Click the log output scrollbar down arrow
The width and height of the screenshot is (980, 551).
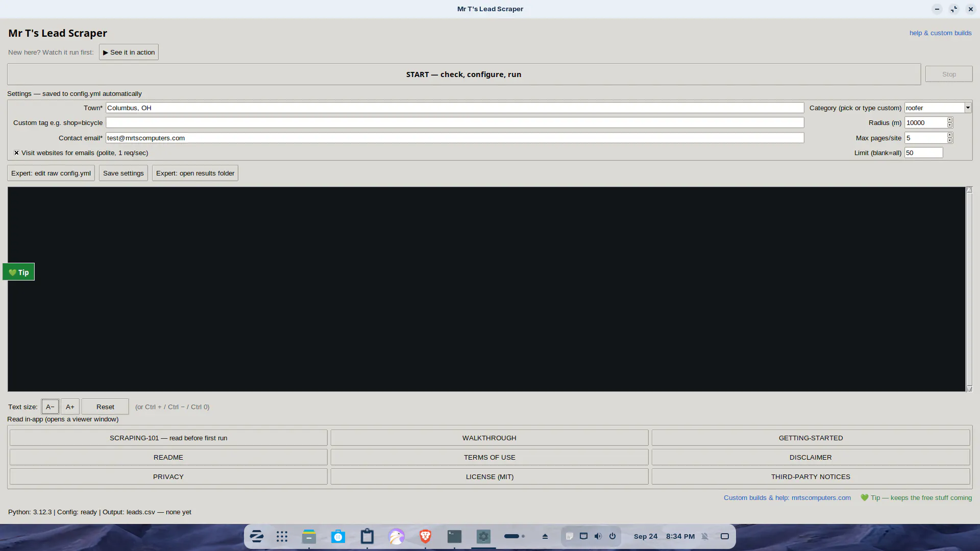969,389
